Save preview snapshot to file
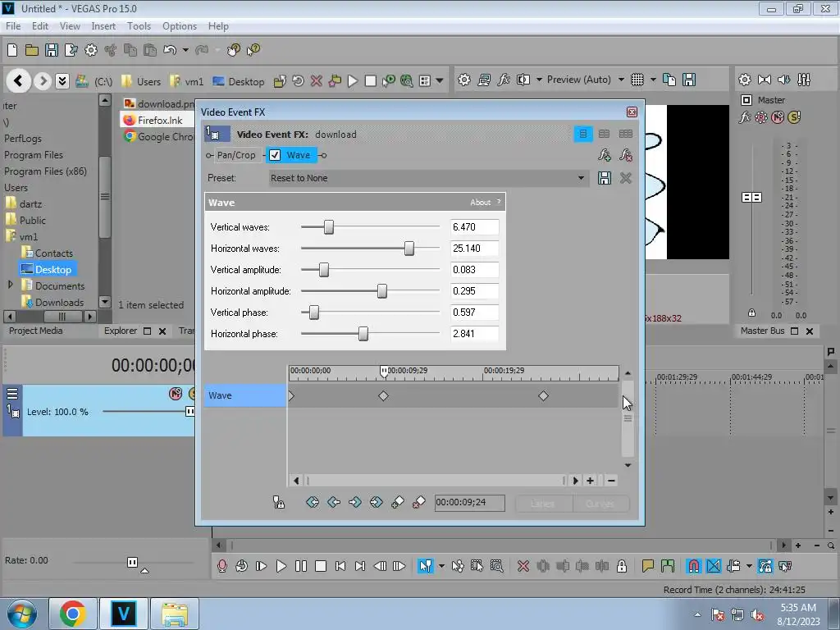This screenshot has height=630, width=840. [689, 80]
